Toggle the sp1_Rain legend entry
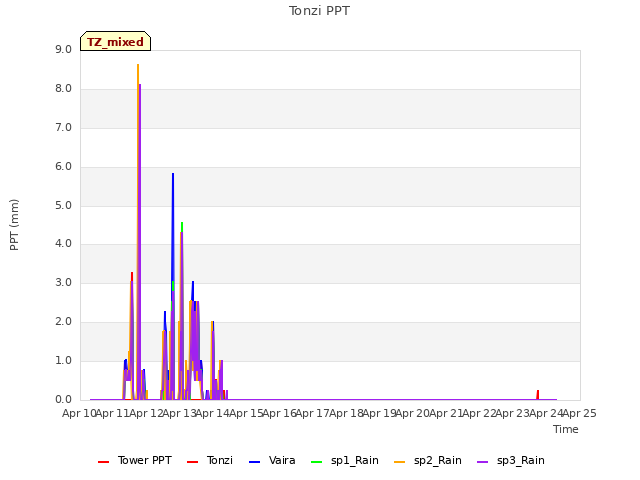 point(344,460)
